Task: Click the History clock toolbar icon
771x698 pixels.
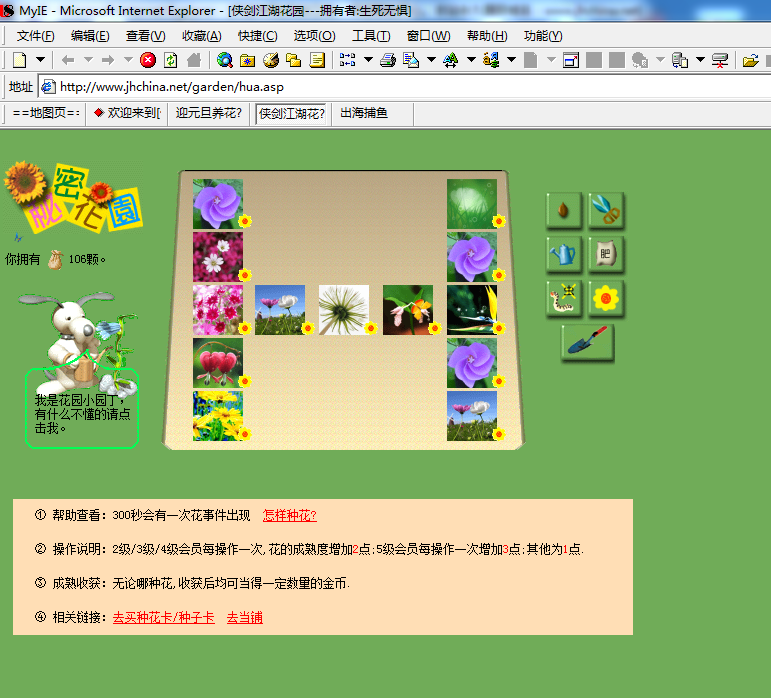Action: pyautogui.click(x=271, y=60)
